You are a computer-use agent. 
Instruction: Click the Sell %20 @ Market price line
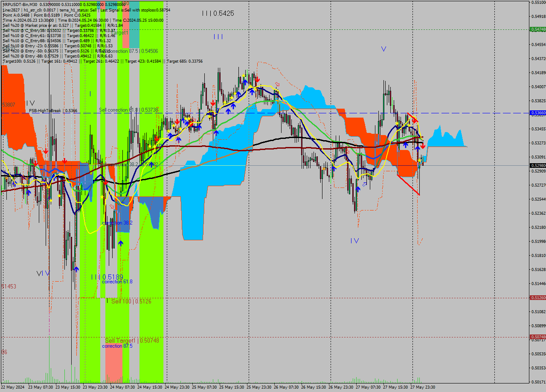[x=63, y=25]
